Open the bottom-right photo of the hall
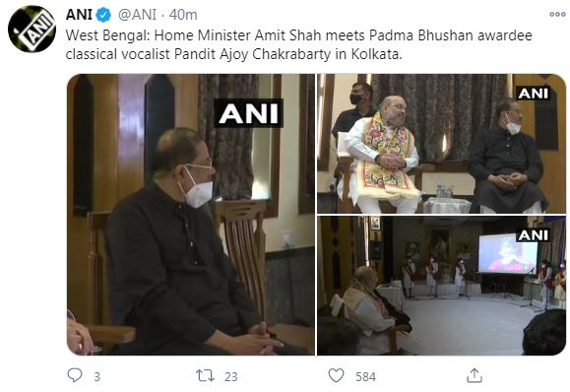Screen dimensions: 570x392 tap(441, 286)
